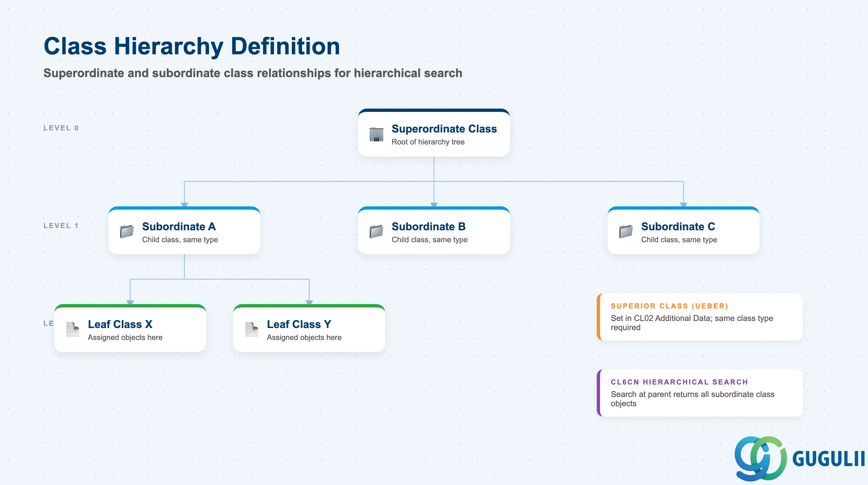Image resolution: width=868 pixels, height=485 pixels.
Task: Select the Subordinate A node title
Action: coord(179,227)
